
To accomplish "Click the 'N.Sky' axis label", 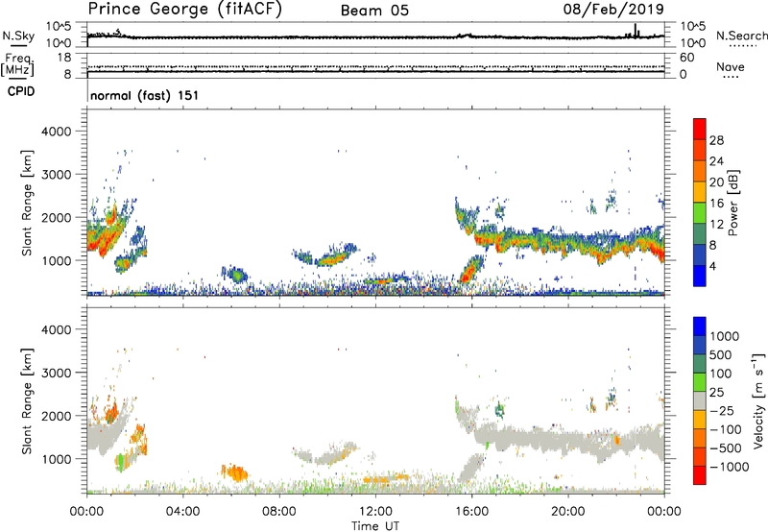I will coord(18,36).
